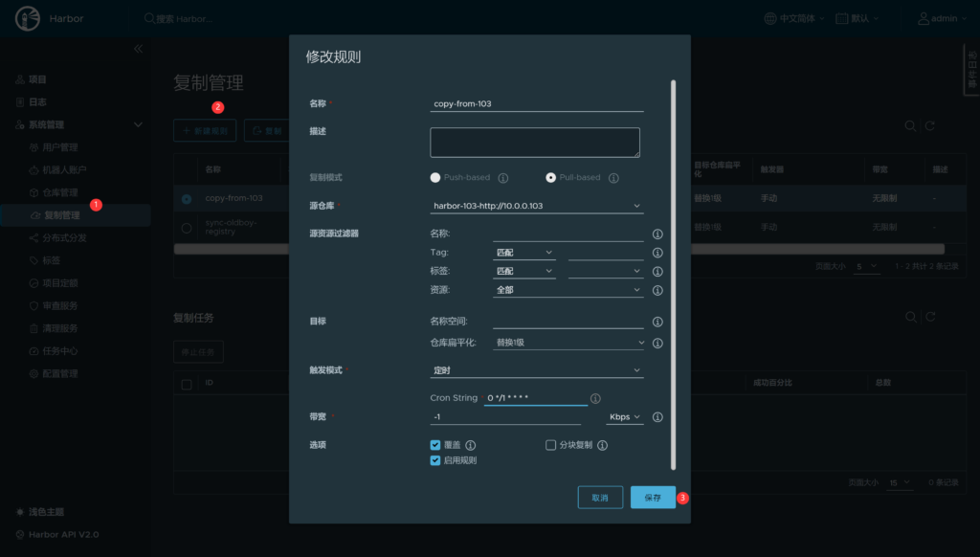Check the select-all box in the 复制任务 table
This screenshot has width=980, height=557.
pyautogui.click(x=187, y=384)
